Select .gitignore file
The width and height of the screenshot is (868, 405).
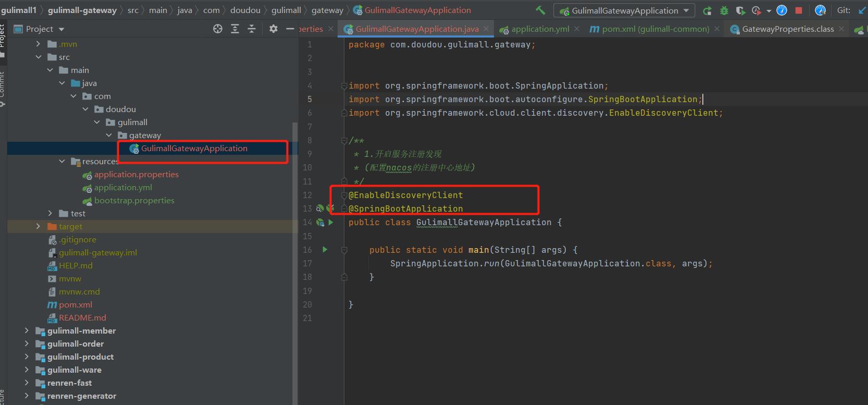[77, 240]
